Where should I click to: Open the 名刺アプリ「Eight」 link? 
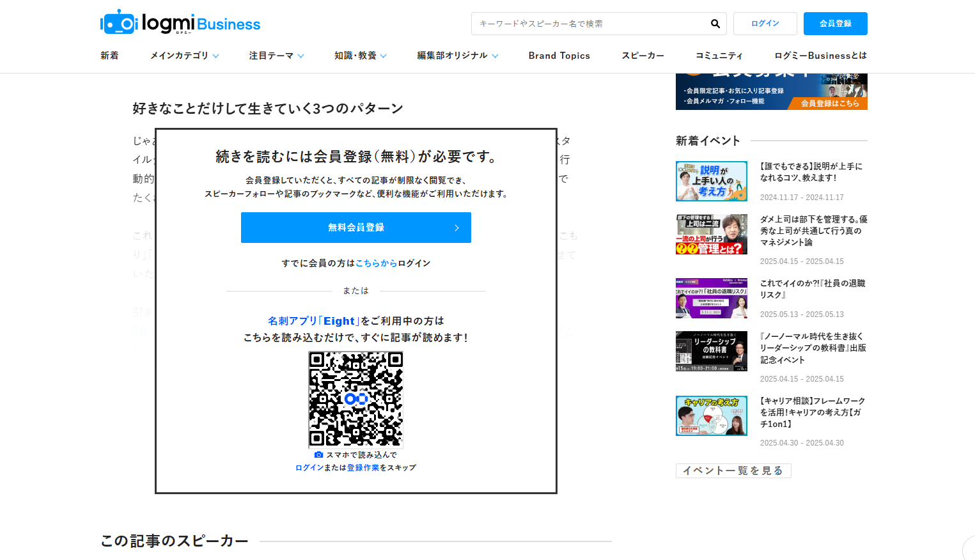[313, 321]
